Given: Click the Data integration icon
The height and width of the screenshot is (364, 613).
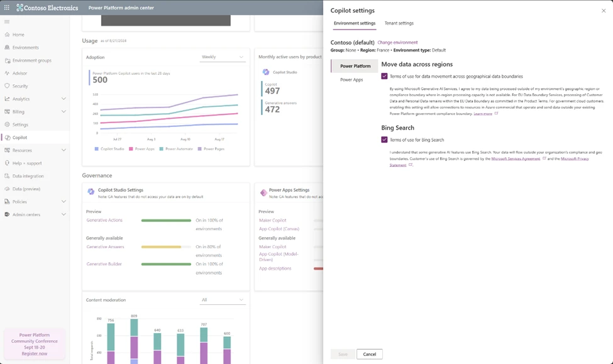Looking at the screenshot, I should tap(7, 176).
